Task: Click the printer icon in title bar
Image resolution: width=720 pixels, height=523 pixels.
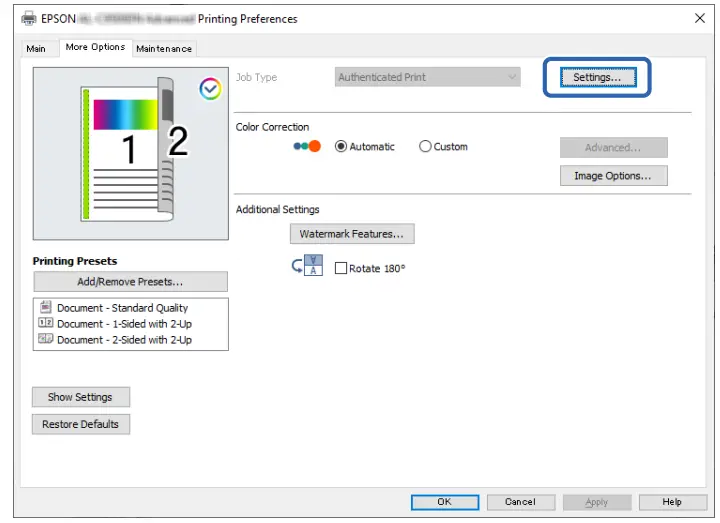Action: coord(29,18)
